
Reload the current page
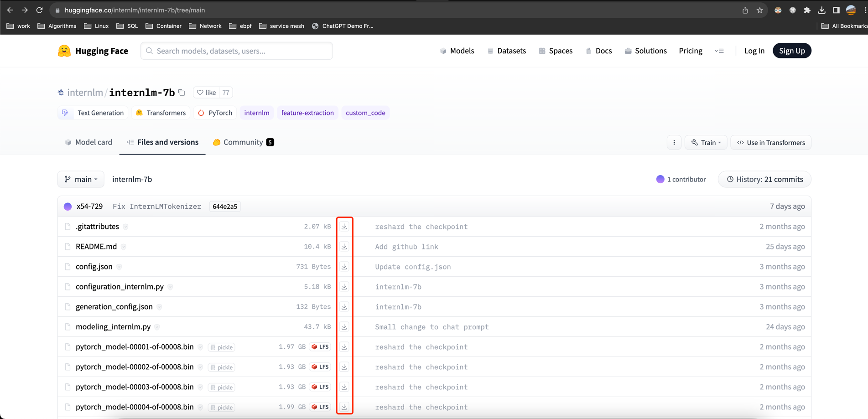pos(40,10)
